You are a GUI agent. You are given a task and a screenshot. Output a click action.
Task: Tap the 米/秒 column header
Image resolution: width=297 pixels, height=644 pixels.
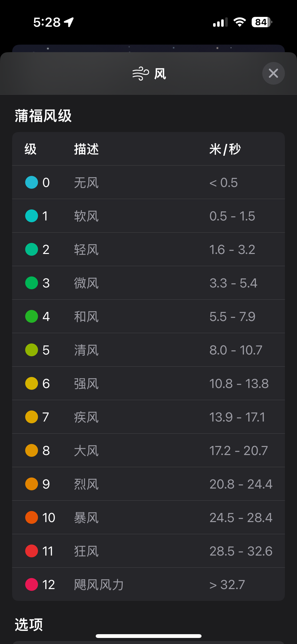pos(225,149)
